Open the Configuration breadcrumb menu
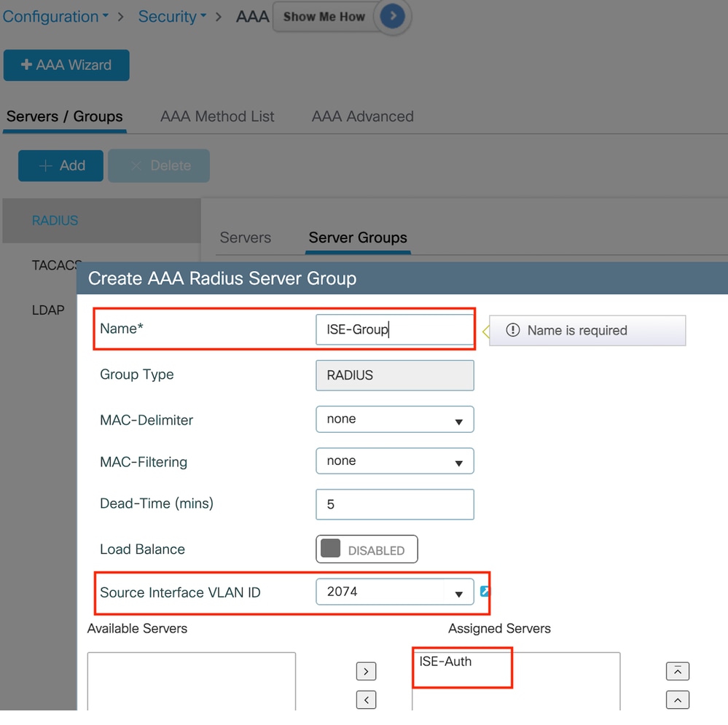The height and width of the screenshot is (725, 728). pos(55,17)
